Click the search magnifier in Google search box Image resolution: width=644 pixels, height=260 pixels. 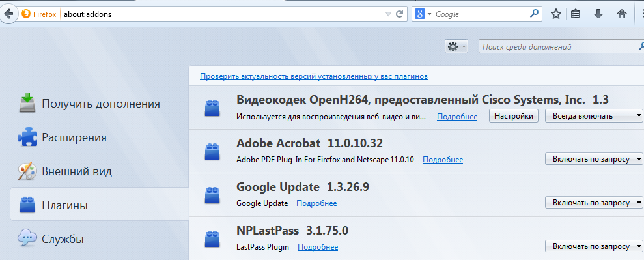point(533,14)
